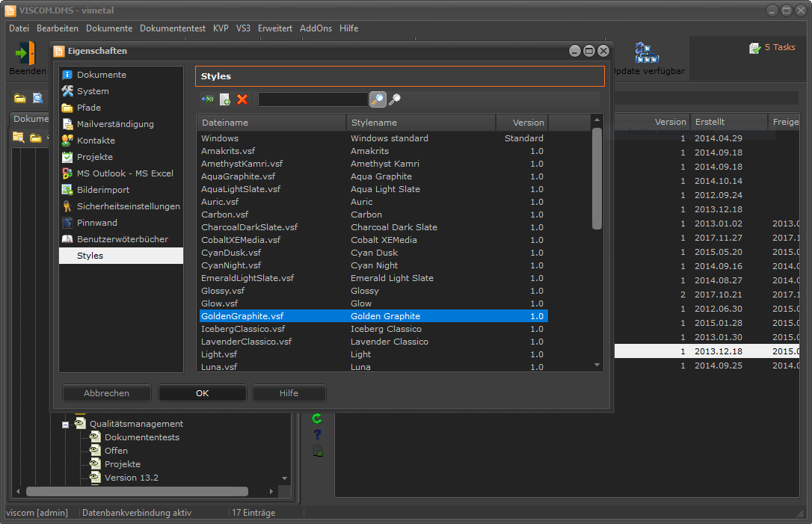Click scroll-up arrow of styles list
The width and height of the screenshot is (812, 524).
click(597, 120)
